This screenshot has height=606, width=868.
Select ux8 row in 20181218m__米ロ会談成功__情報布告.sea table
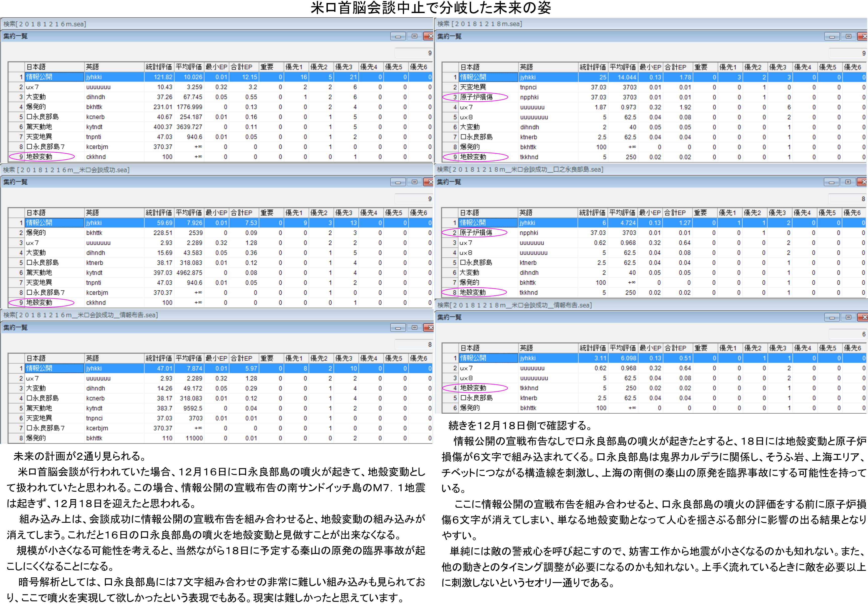[x=466, y=378]
